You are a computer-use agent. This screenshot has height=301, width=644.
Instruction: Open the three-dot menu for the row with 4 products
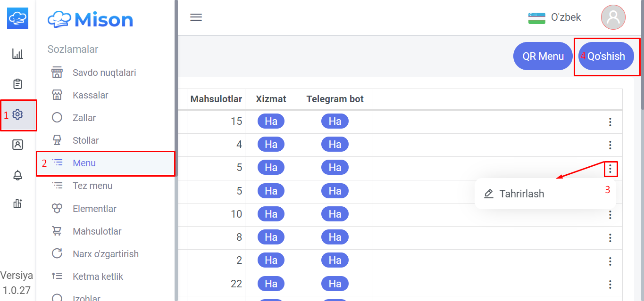610,145
